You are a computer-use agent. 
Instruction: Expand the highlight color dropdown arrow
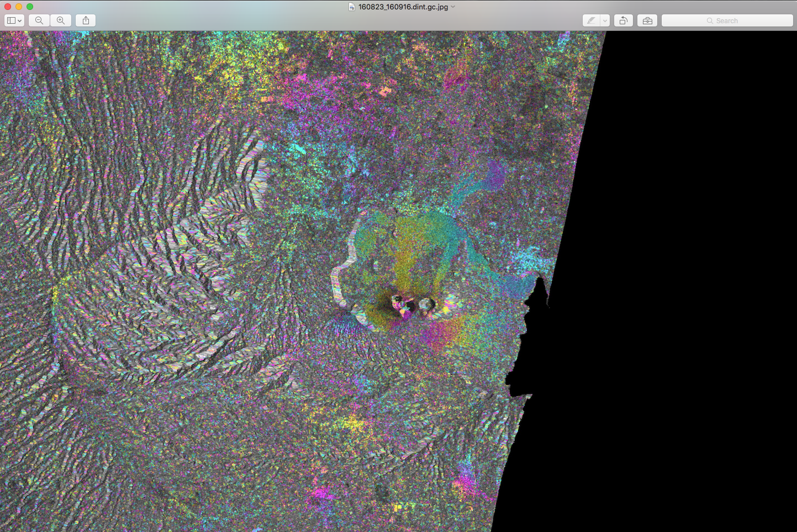605,20
